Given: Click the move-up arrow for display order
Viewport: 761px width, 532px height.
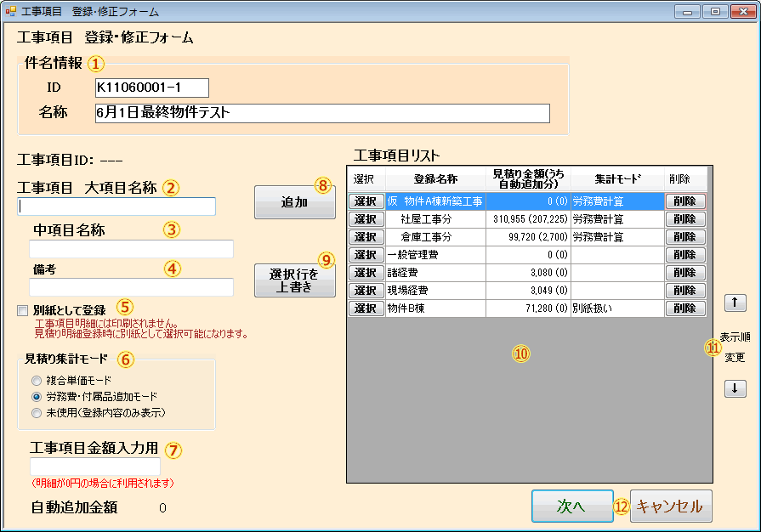Looking at the screenshot, I should (735, 303).
